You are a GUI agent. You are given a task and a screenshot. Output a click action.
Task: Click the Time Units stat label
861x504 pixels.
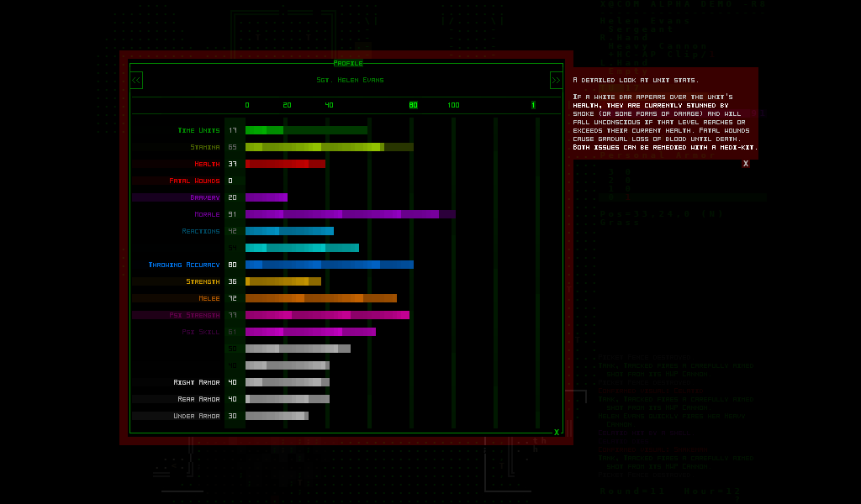point(198,130)
